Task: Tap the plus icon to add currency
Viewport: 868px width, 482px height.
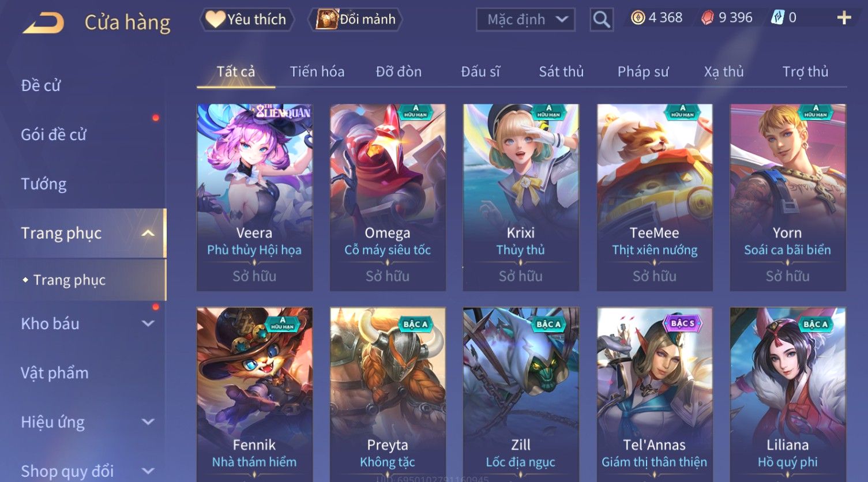Action: 844,18
